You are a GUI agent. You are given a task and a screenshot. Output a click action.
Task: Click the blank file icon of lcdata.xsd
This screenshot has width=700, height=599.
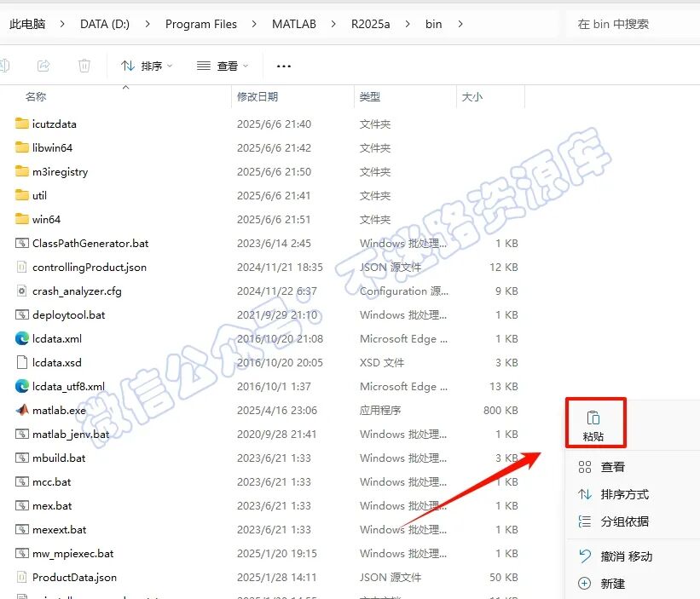coord(21,362)
